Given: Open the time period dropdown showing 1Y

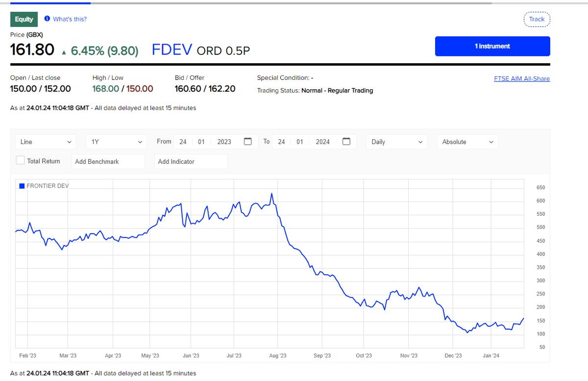Looking at the screenshot, I should 116,141.
